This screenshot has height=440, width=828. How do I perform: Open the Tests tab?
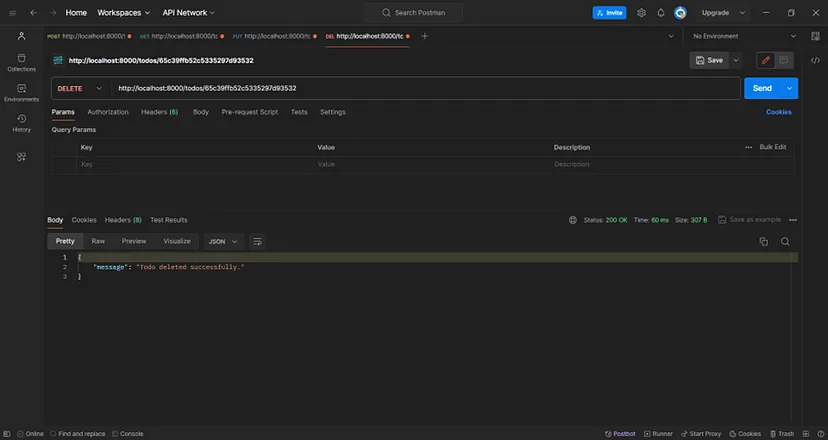[299, 112]
